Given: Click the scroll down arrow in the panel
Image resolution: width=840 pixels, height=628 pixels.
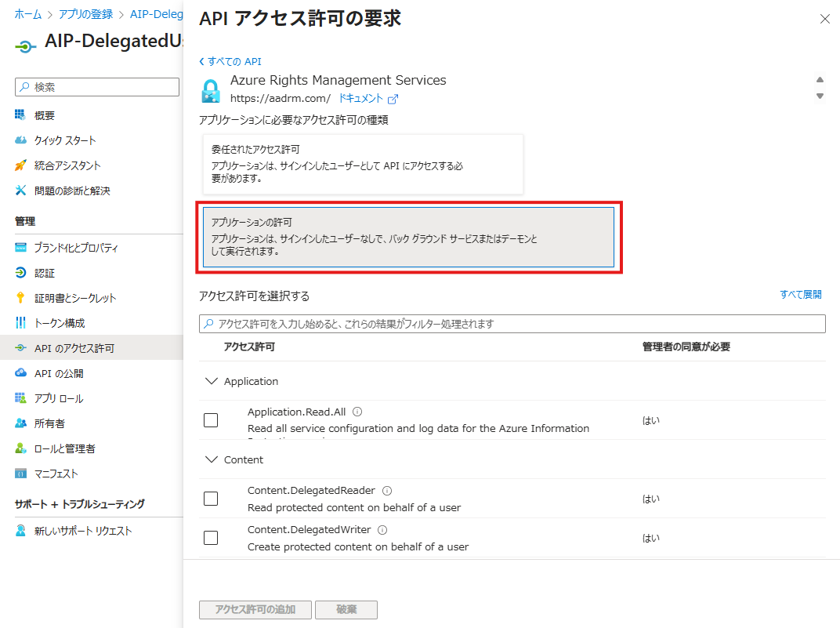Looking at the screenshot, I should 820,96.
